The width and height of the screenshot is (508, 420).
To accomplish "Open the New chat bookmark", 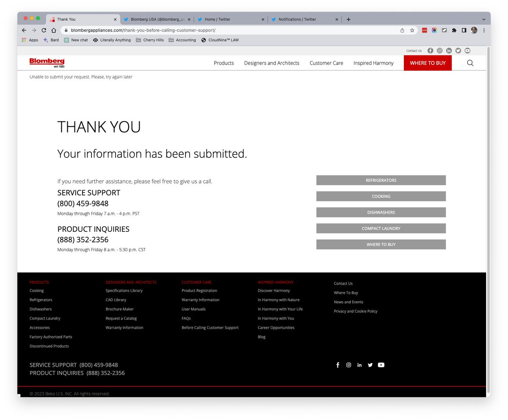I will point(76,40).
